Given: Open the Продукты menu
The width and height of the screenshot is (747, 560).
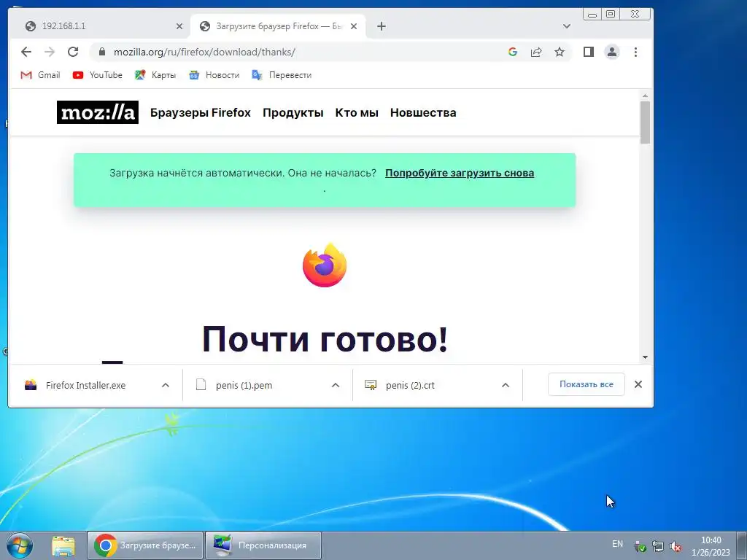Looking at the screenshot, I should pos(293,113).
